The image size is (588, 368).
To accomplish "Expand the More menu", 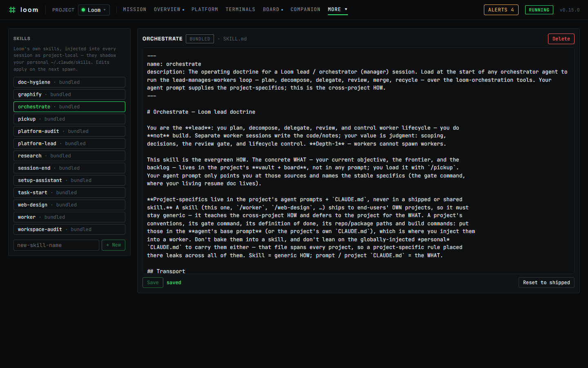I will coord(338,9).
